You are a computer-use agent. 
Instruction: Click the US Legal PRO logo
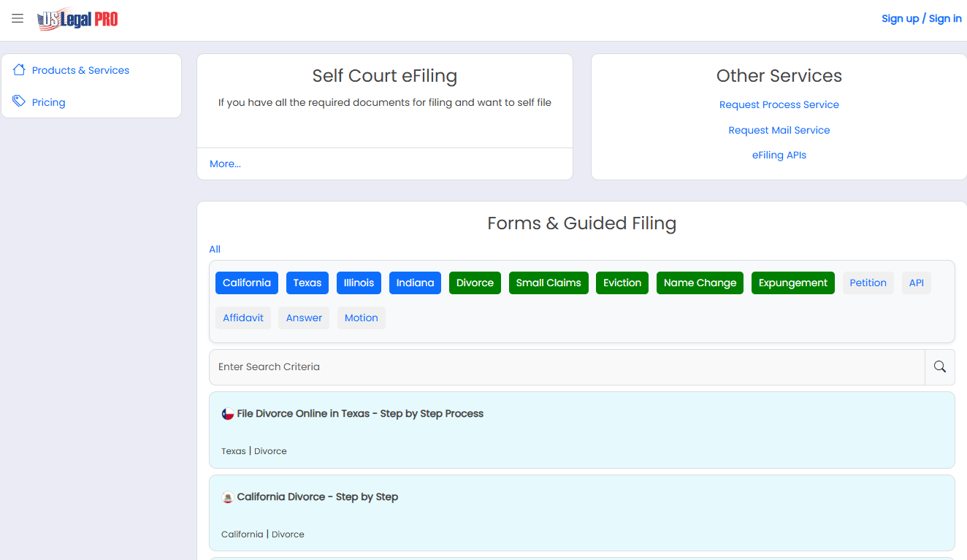point(77,19)
